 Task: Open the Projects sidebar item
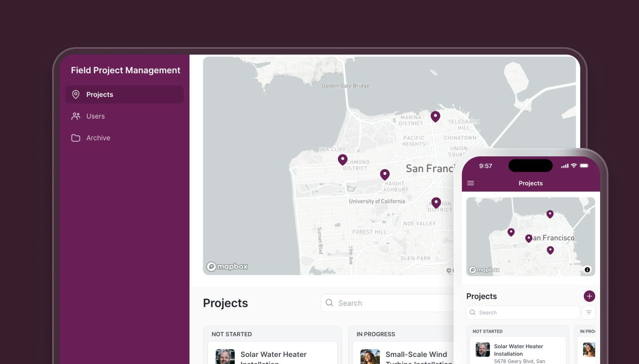tap(124, 95)
